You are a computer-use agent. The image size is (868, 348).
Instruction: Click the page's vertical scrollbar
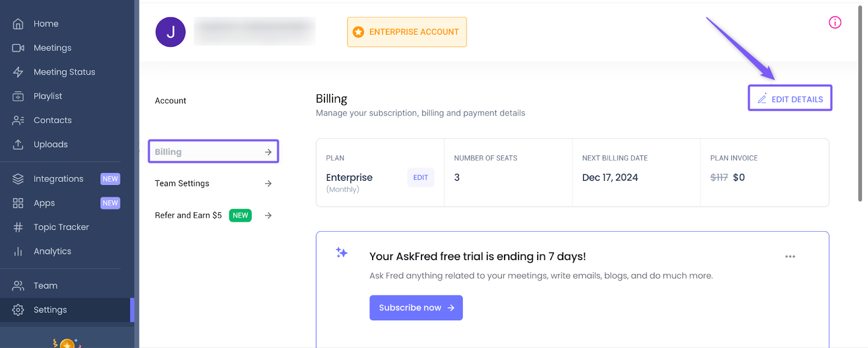click(860, 103)
